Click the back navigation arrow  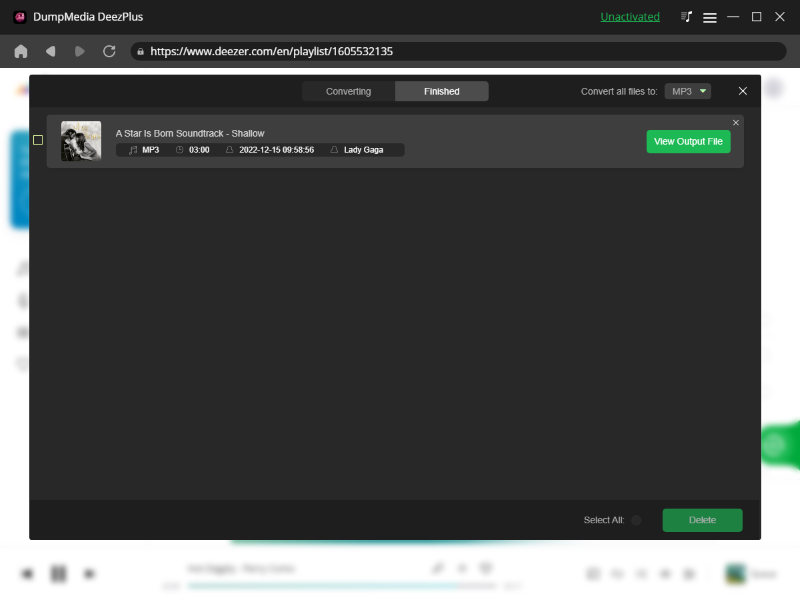[51, 51]
